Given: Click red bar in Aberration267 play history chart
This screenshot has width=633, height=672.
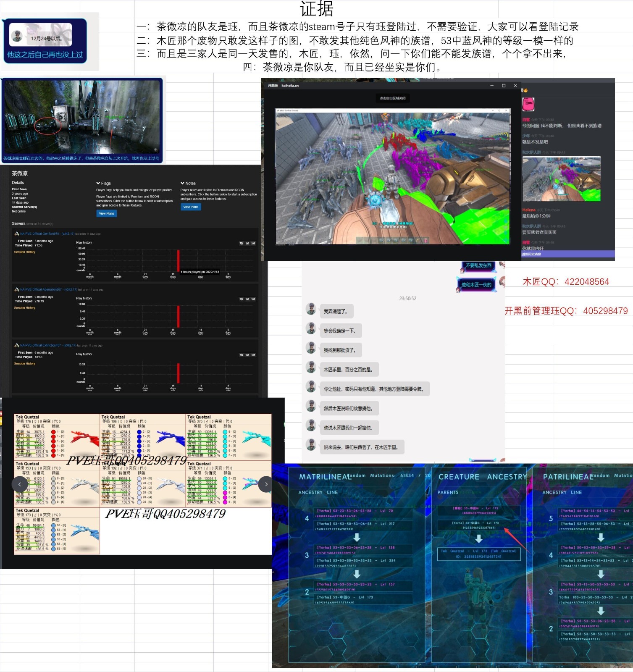Looking at the screenshot, I should click(179, 316).
